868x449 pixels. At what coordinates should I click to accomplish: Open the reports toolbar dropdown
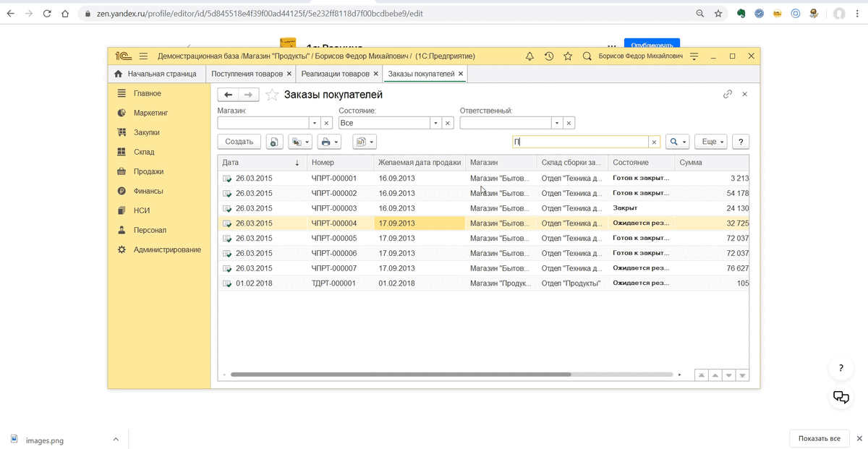[365, 142]
